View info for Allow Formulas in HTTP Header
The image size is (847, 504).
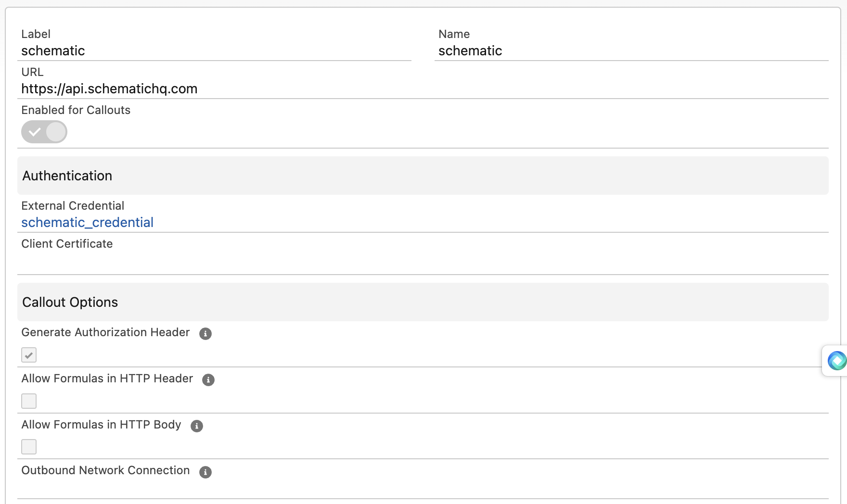pyautogui.click(x=208, y=380)
